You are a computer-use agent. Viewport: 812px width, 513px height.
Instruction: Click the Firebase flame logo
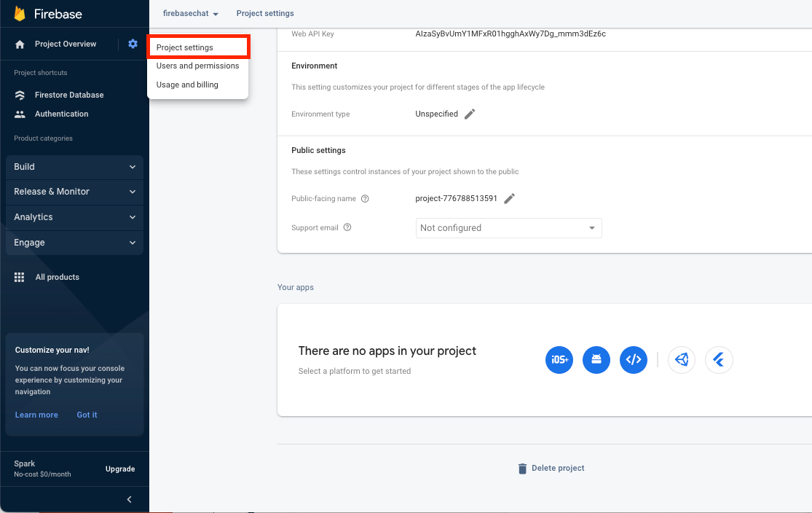(x=20, y=13)
